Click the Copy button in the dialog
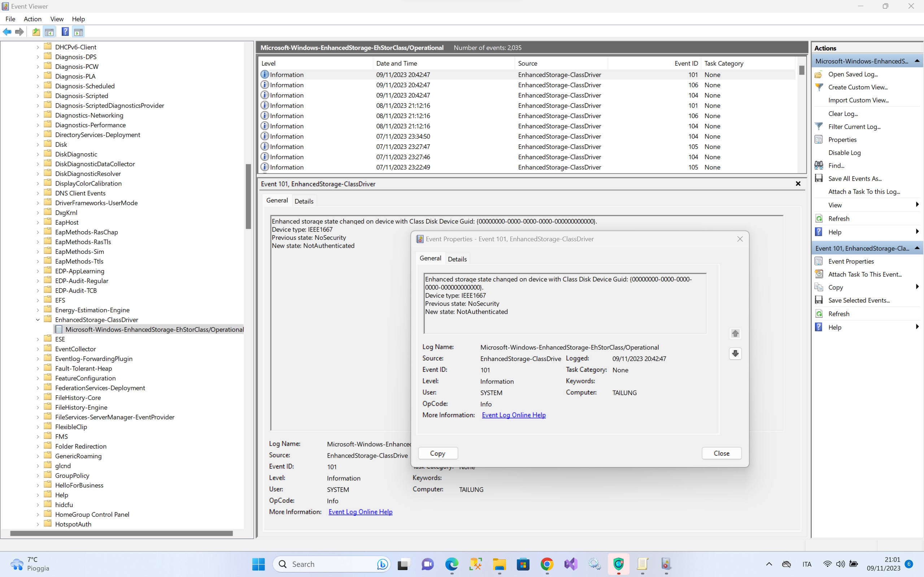 pos(437,453)
